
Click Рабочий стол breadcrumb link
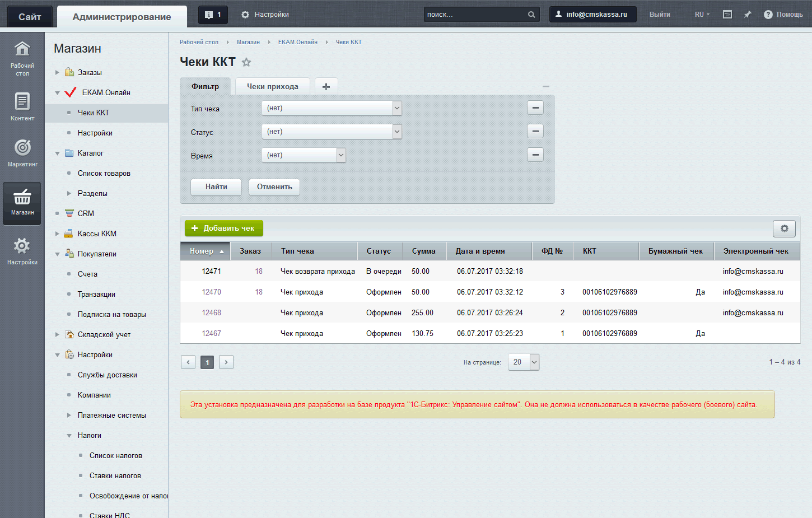point(199,42)
